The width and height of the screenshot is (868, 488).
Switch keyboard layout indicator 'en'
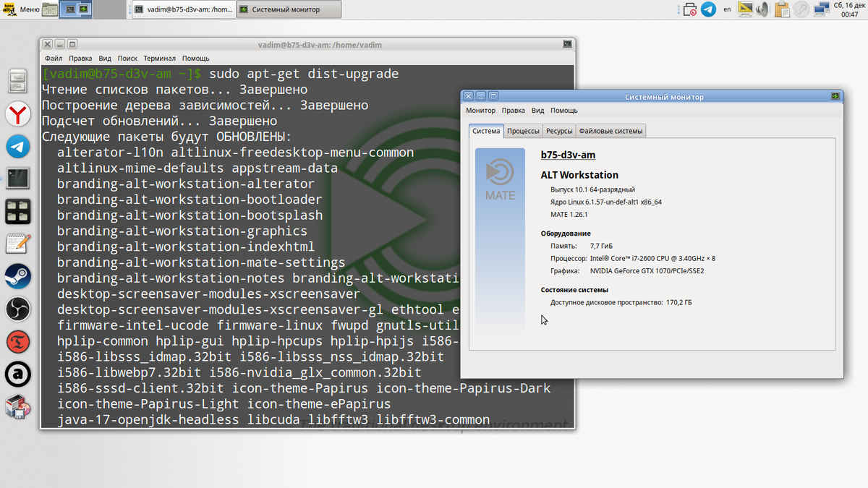pyautogui.click(x=727, y=10)
